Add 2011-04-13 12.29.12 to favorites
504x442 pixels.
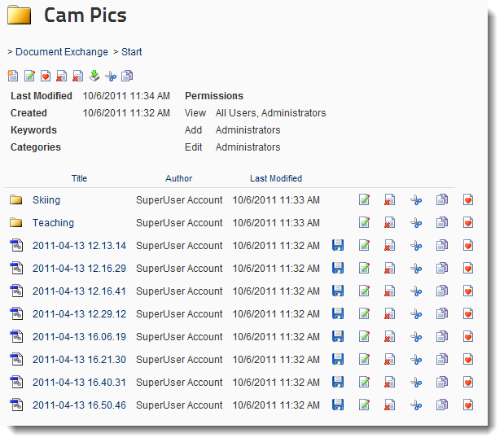pos(468,314)
